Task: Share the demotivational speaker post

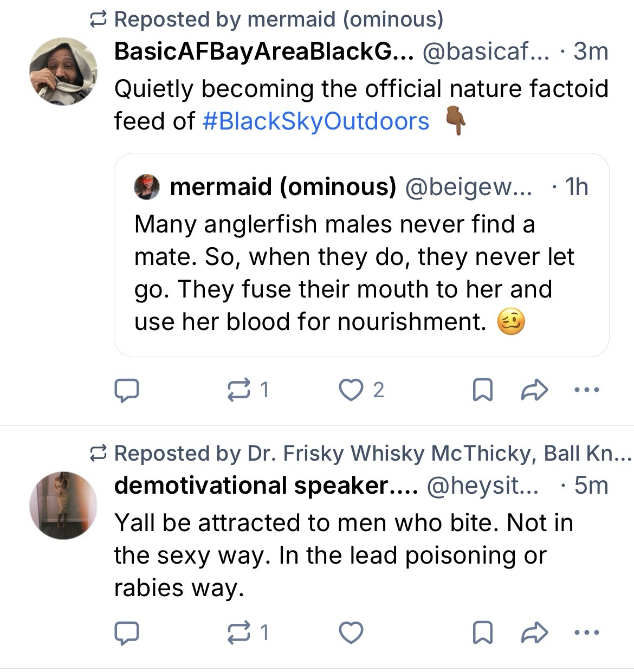Action: point(534,632)
